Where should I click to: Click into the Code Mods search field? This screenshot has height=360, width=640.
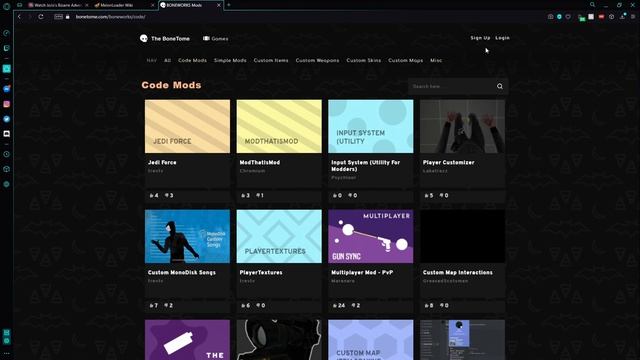451,86
